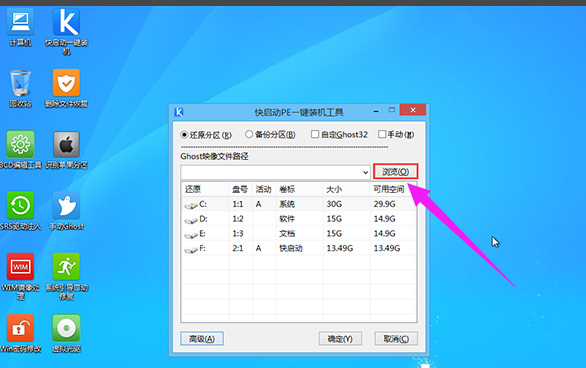This screenshot has height=368, width=586.
Task: Close the 快启动PE一键装机工具 dialog
Action: 413,110
